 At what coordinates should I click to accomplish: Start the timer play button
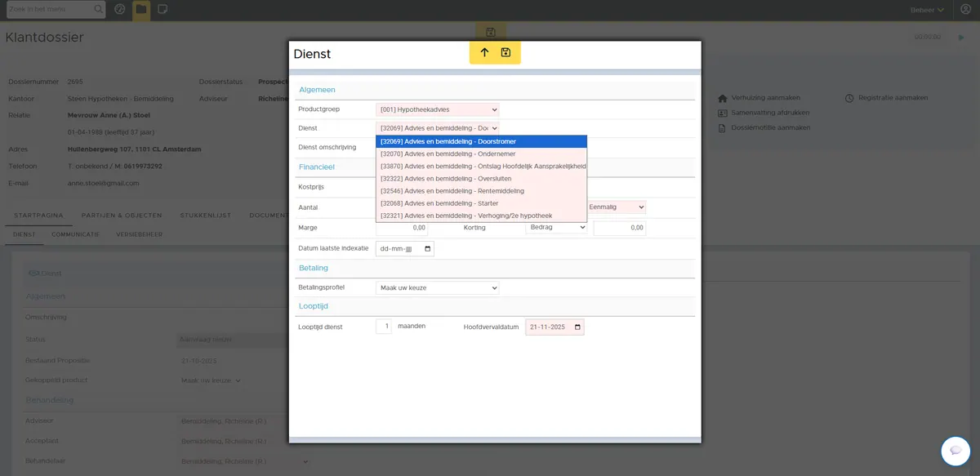pyautogui.click(x=960, y=37)
